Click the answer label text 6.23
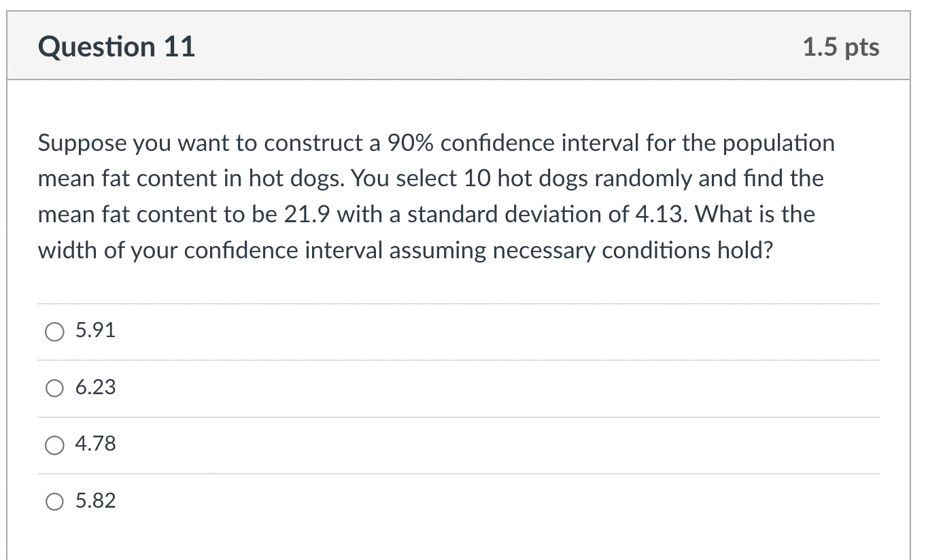926x560 pixels. click(x=95, y=388)
